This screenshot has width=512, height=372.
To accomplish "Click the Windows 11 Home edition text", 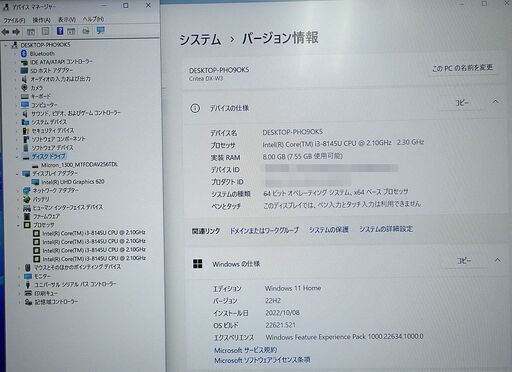I will click(x=293, y=288).
